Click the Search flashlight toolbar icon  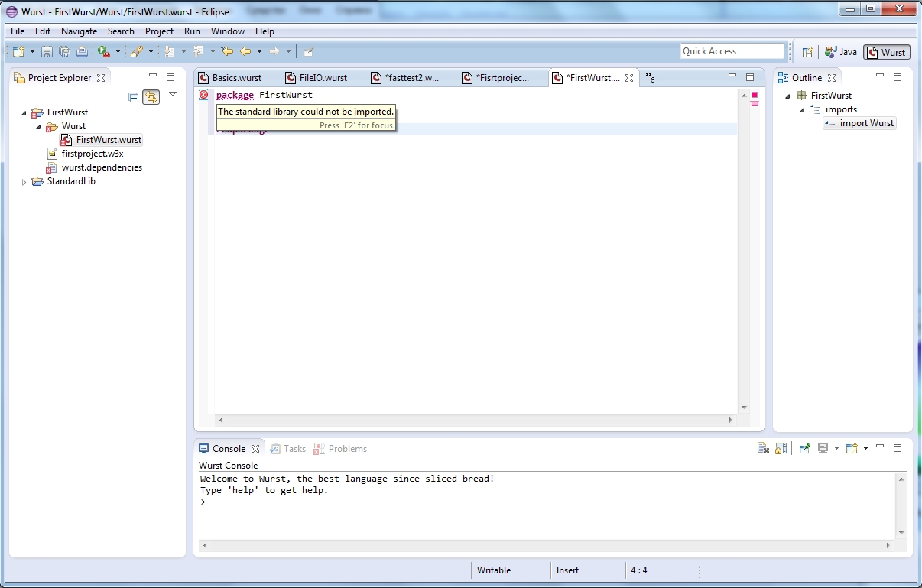(x=137, y=51)
